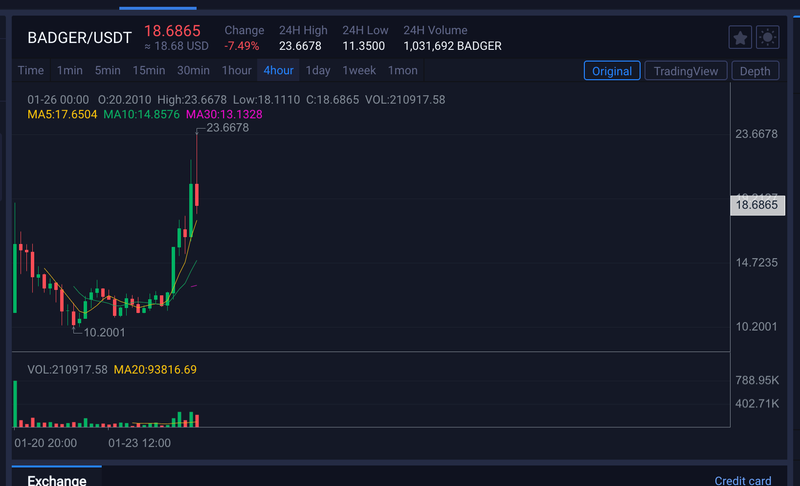The image size is (800, 486).
Task: Click the 01-23 12:00 time axis label
Action: [139, 443]
